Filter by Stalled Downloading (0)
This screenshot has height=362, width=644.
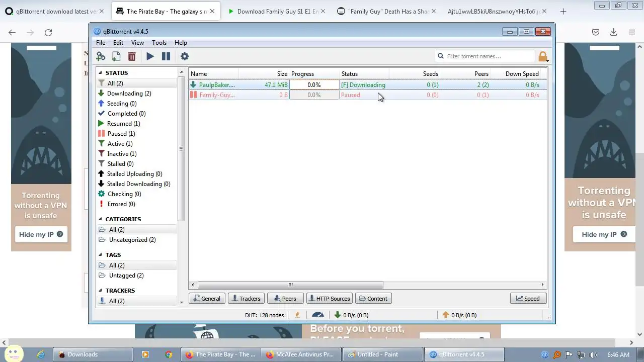pos(138,184)
